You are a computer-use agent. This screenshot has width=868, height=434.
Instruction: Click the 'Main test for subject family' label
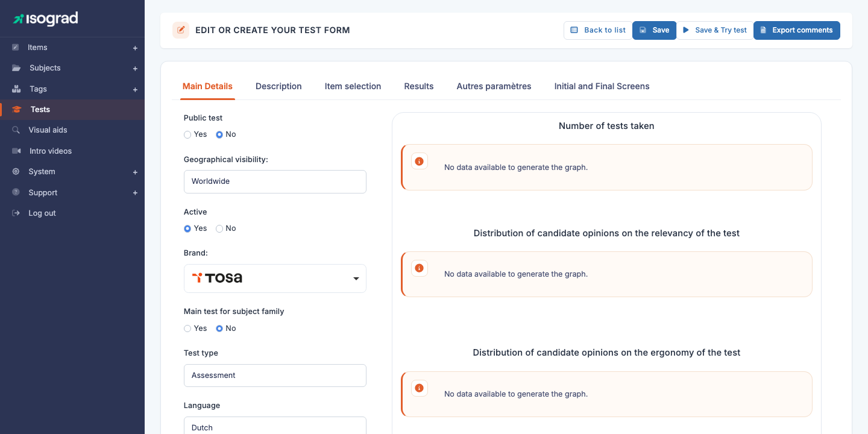click(234, 312)
